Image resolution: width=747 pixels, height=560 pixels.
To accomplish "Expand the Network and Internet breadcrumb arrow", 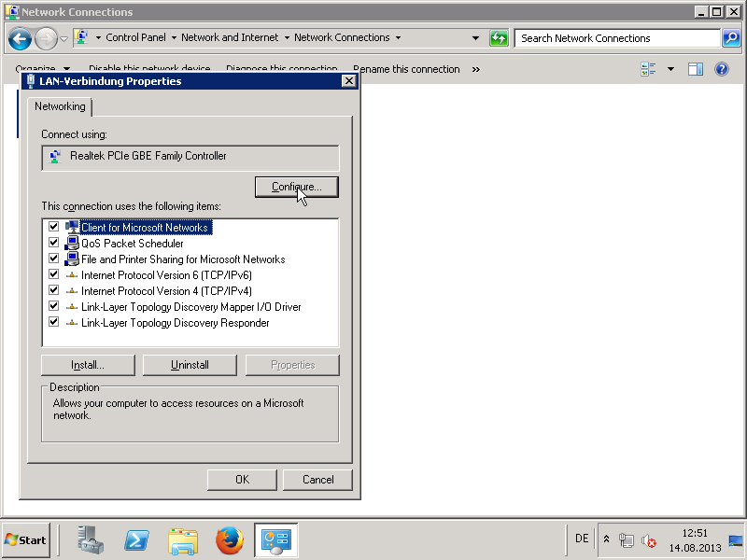I will click(x=287, y=37).
